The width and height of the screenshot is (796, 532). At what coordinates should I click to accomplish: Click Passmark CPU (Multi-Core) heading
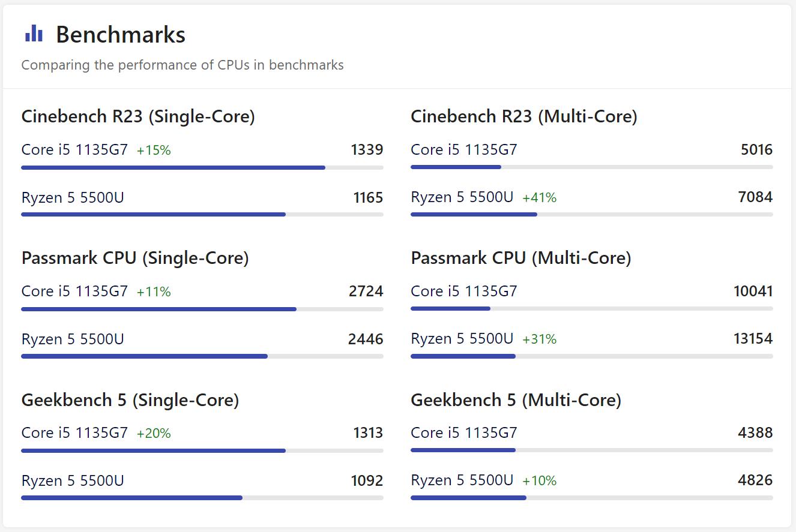click(520, 258)
